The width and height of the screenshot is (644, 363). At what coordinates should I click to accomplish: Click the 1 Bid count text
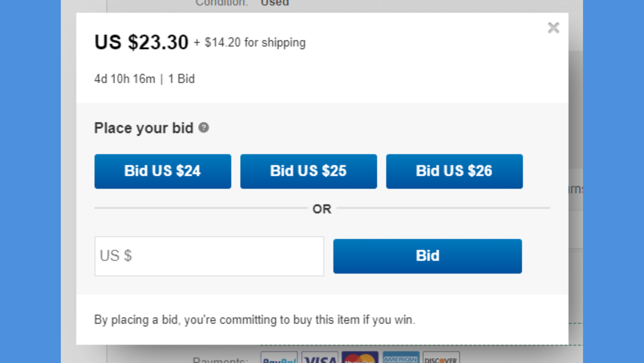(181, 79)
